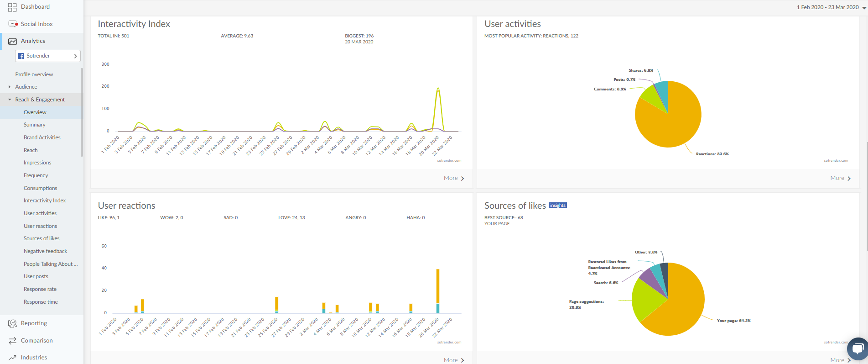868x364 pixels.
Task: Click the insights badge by Sources of likes
Action: [x=557, y=206]
